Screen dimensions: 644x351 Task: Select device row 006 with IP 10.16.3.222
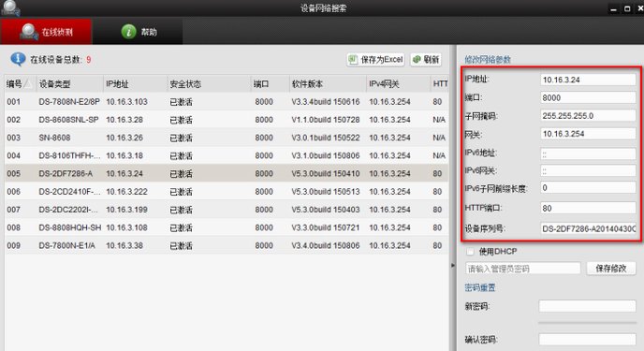(227, 191)
